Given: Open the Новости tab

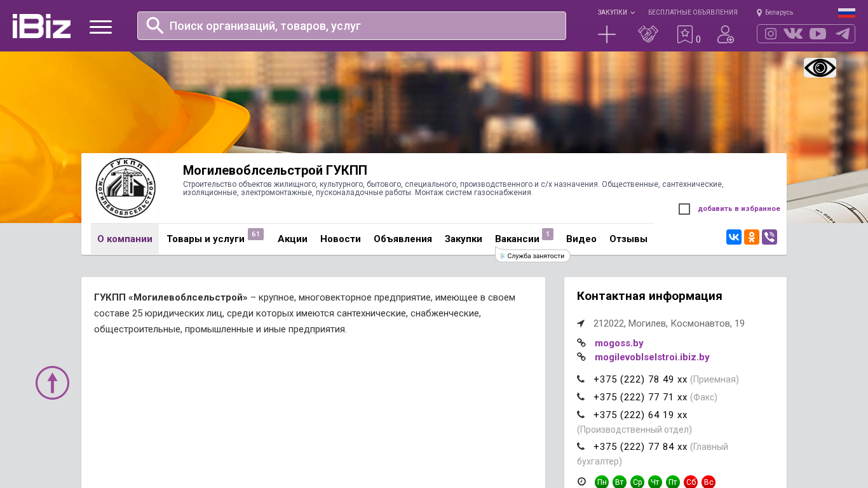Looking at the screenshot, I should [341, 239].
